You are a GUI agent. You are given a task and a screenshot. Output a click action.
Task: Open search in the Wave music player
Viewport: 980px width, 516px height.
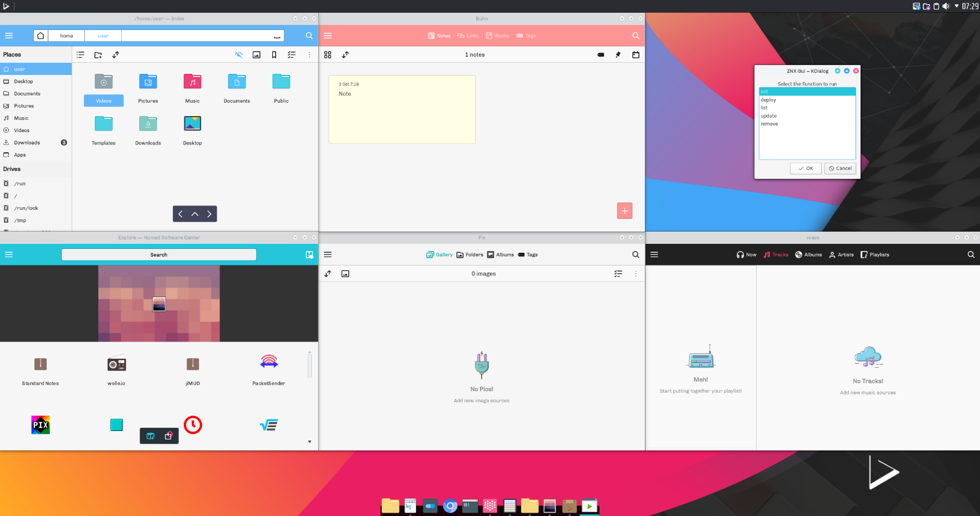pos(971,255)
